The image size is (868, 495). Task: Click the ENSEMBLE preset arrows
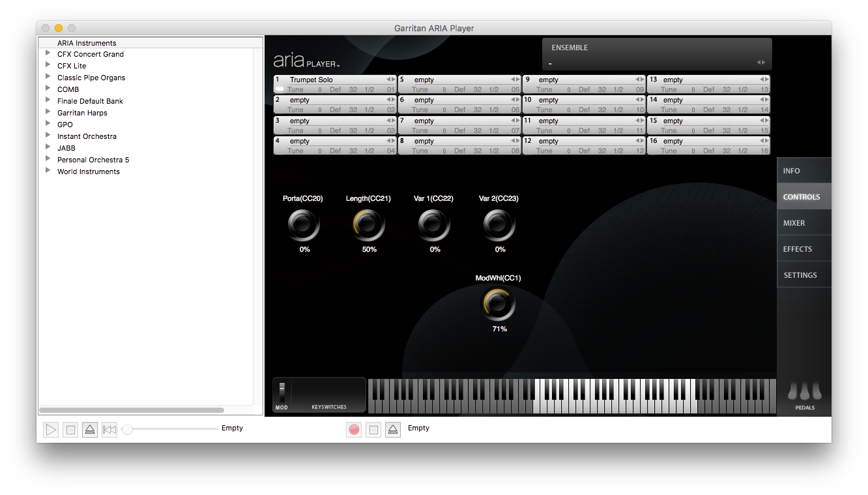pyautogui.click(x=760, y=63)
